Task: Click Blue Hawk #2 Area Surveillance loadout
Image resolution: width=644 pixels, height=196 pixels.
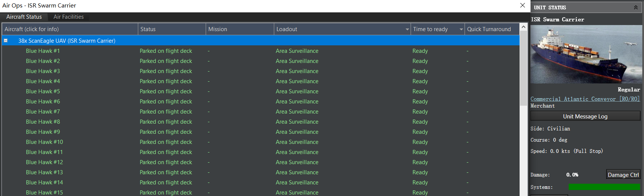Action: [x=297, y=61]
